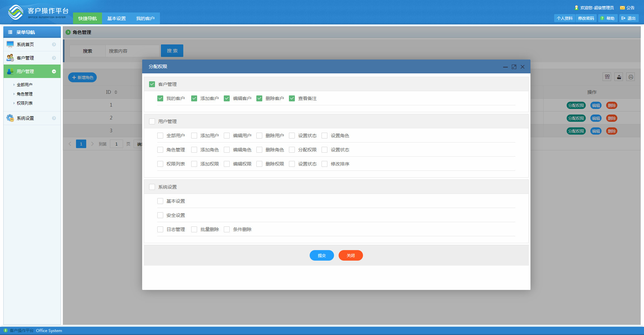
Task: Click the 系统设置 gear icon
Action: (10, 118)
